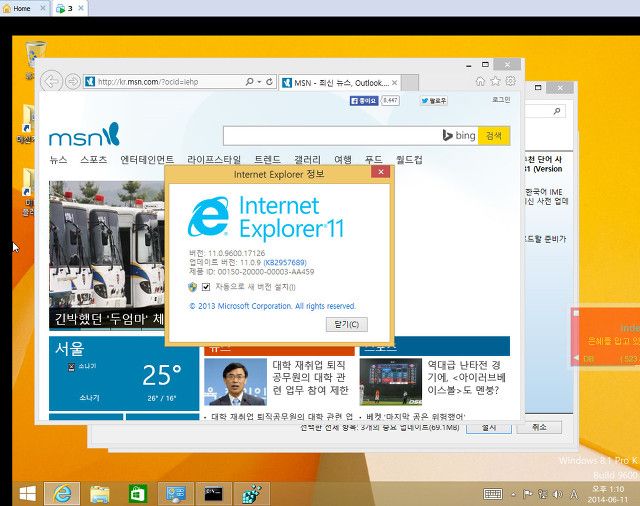
Task: Open File Explorer from the taskbar
Action: pyautogui.click(x=100, y=494)
